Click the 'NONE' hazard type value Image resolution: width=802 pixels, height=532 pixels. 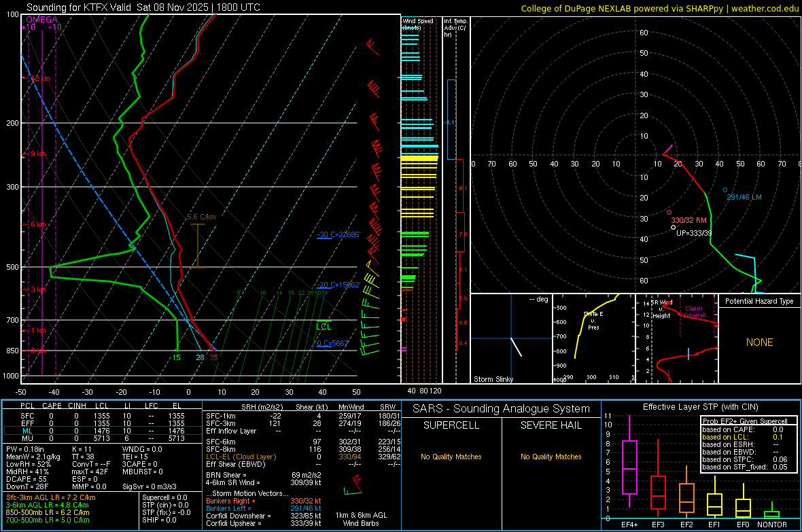click(x=759, y=342)
